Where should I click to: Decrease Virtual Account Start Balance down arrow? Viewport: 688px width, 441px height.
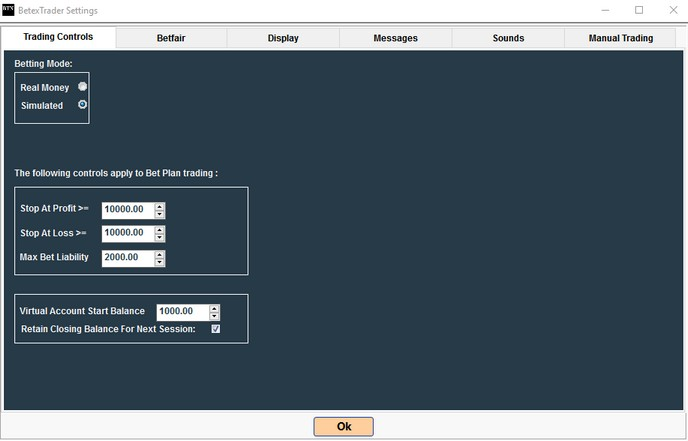click(214, 316)
